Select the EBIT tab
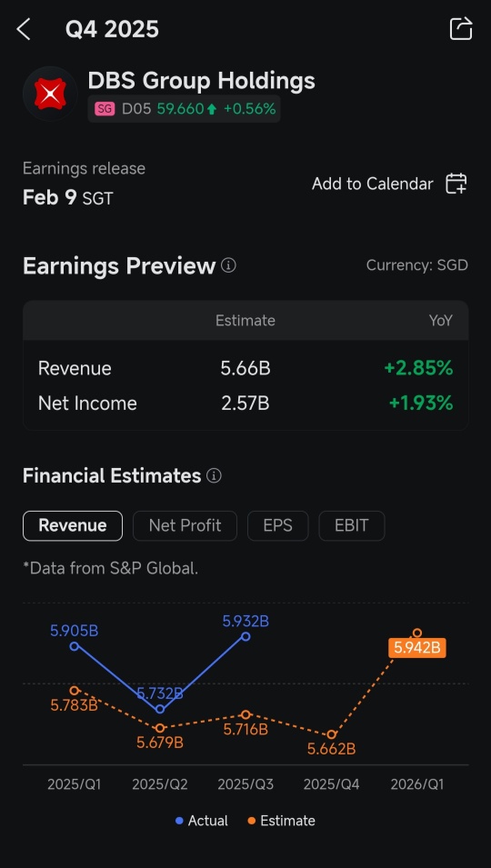This screenshot has width=491, height=868. [352, 525]
